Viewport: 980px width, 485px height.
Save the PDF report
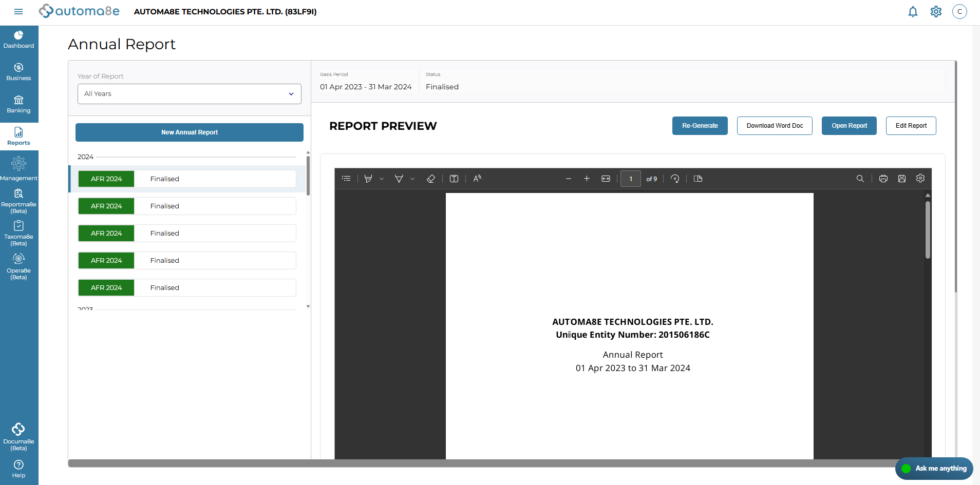(902, 179)
